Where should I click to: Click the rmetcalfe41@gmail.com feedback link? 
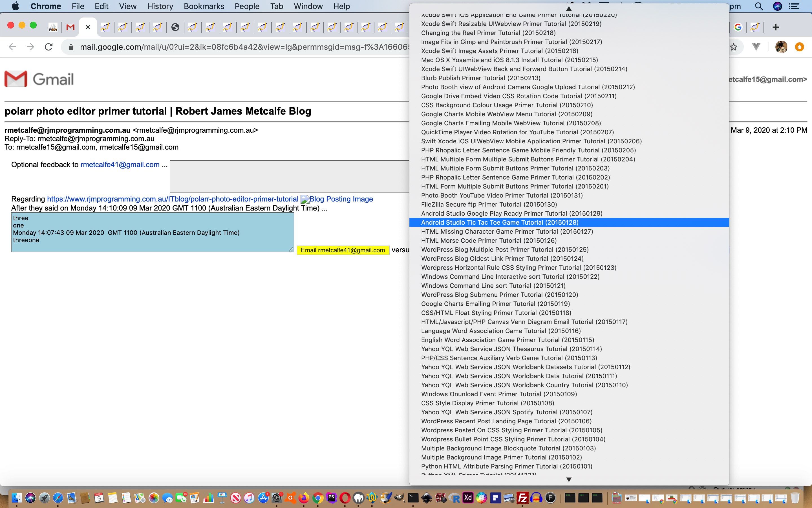click(x=120, y=165)
